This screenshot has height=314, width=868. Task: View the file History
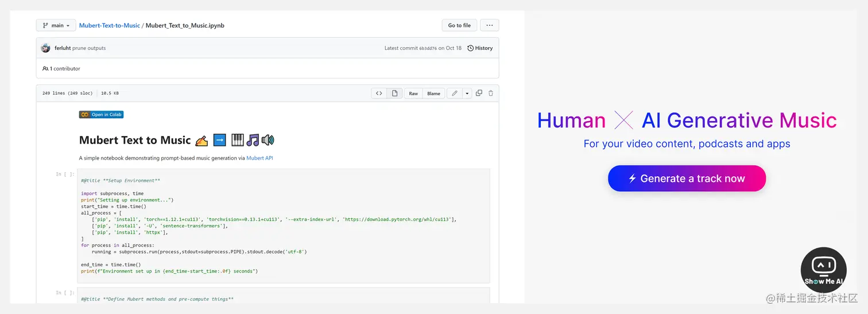point(480,48)
